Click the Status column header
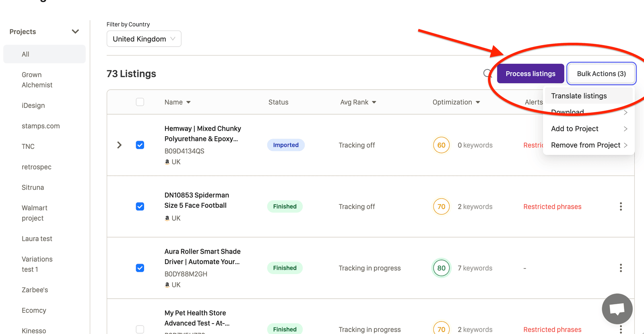The image size is (644, 334). tap(279, 102)
